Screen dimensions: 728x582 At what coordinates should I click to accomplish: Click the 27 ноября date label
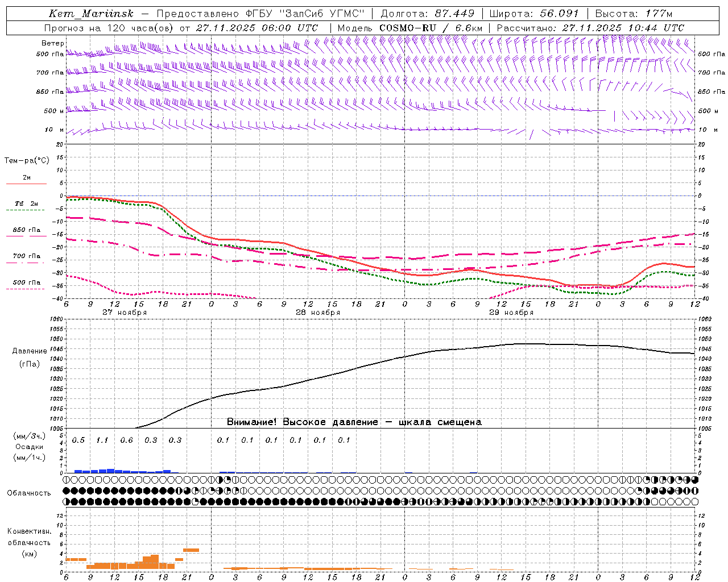pos(125,313)
